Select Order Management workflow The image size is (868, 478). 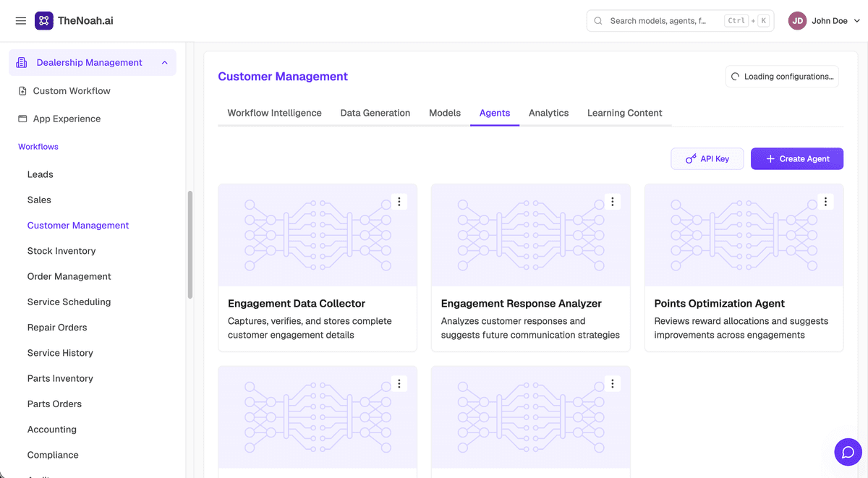point(69,276)
